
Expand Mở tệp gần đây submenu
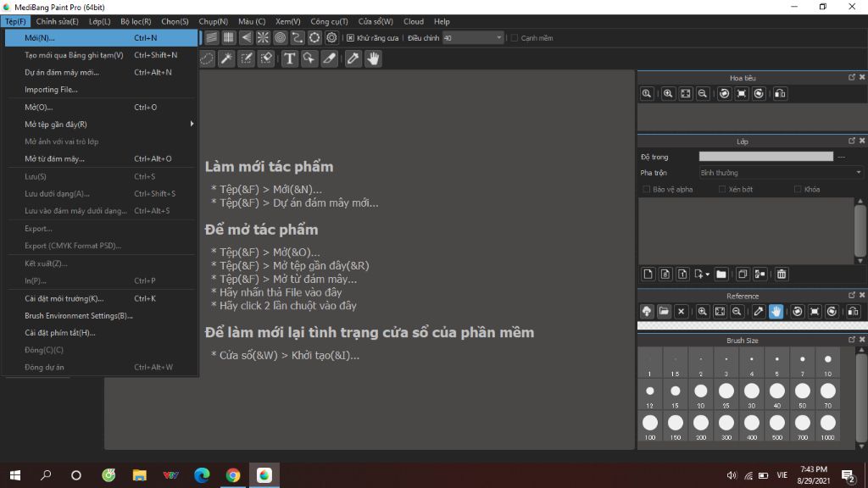(x=102, y=125)
